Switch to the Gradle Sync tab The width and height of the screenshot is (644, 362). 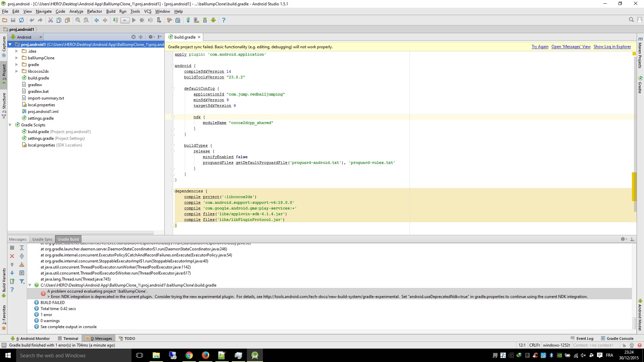pos(42,239)
